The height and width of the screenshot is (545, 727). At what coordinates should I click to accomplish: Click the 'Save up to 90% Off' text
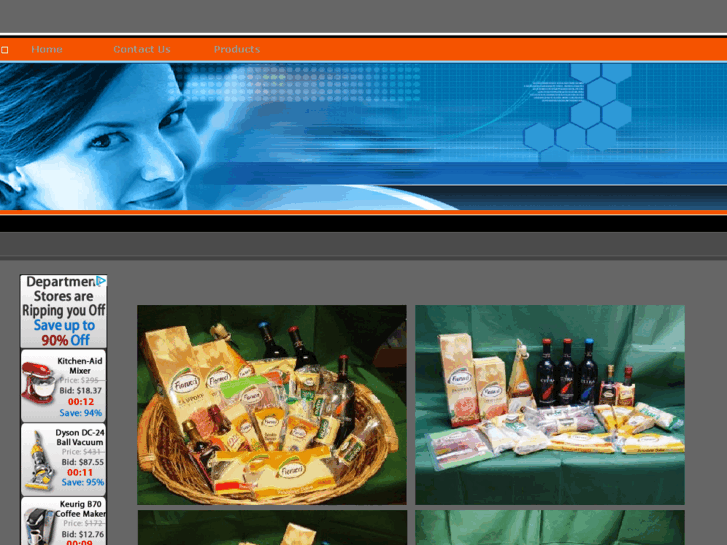tap(65, 333)
